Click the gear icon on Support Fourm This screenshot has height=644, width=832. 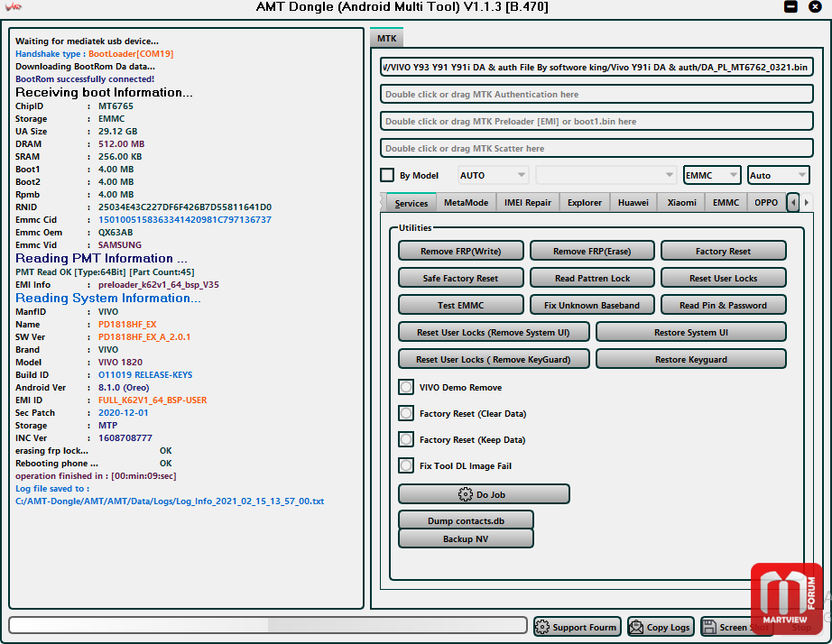point(542,627)
